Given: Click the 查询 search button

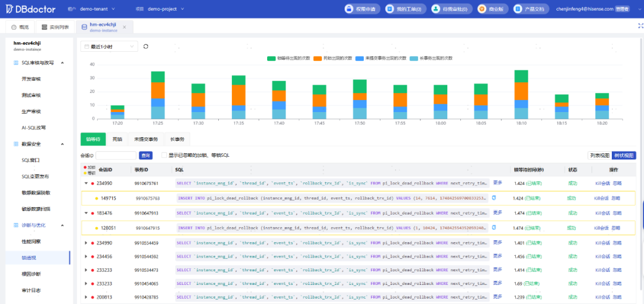Looking at the screenshot, I should [x=145, y=156].
